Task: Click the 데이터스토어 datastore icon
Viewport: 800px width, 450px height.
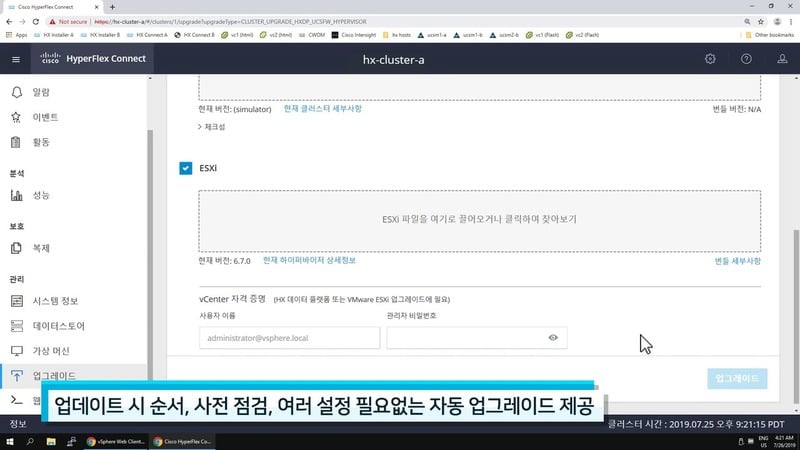Action: (x=16, y=326)
